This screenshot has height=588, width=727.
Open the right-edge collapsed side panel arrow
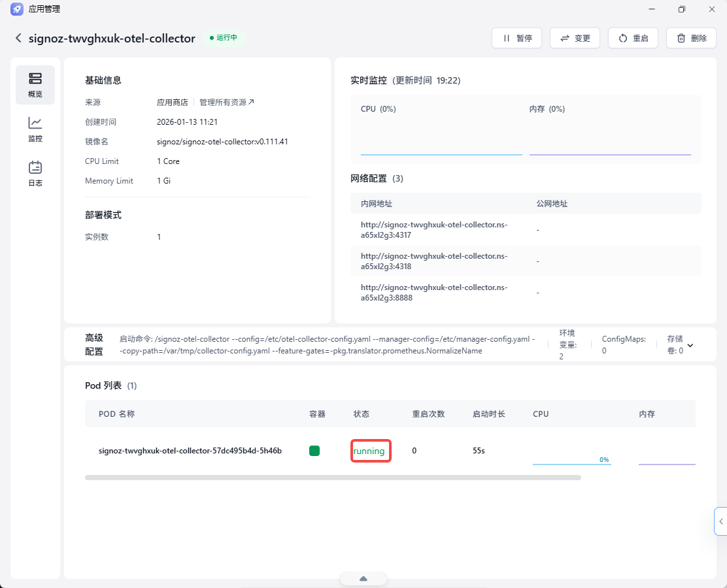point(721,521)
